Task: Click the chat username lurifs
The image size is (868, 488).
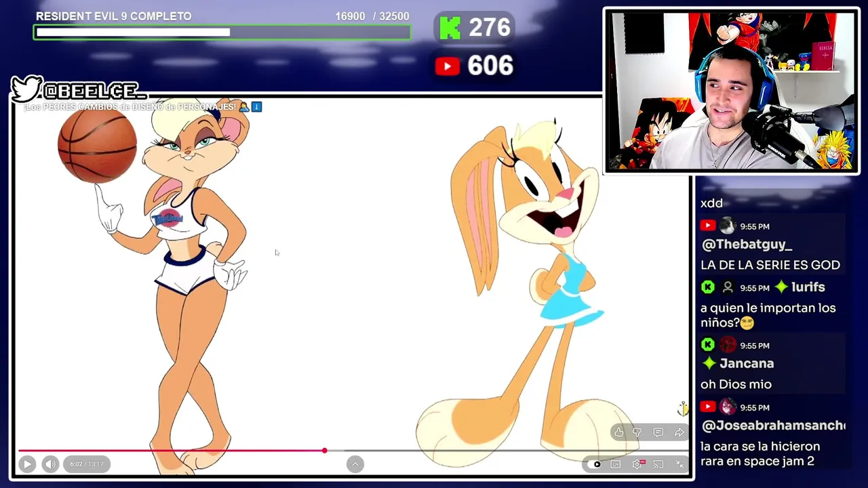Action: 808,287
